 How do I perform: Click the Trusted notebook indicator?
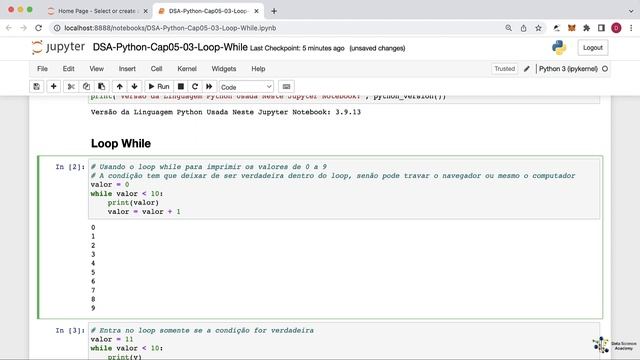(504, 69)
